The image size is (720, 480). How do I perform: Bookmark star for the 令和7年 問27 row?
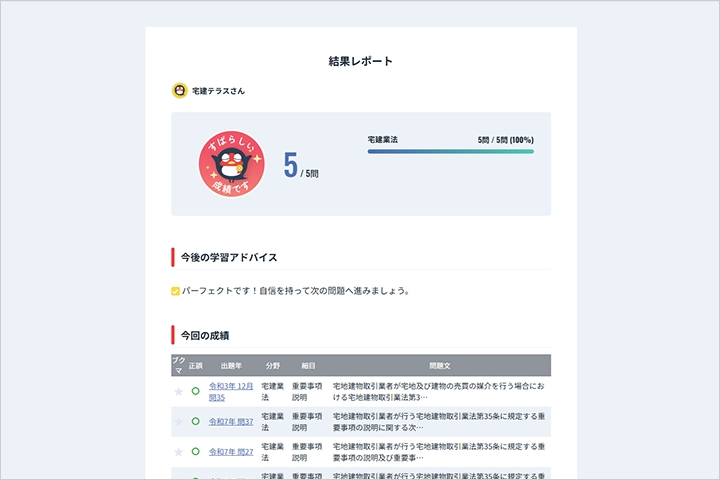point(179,452)
